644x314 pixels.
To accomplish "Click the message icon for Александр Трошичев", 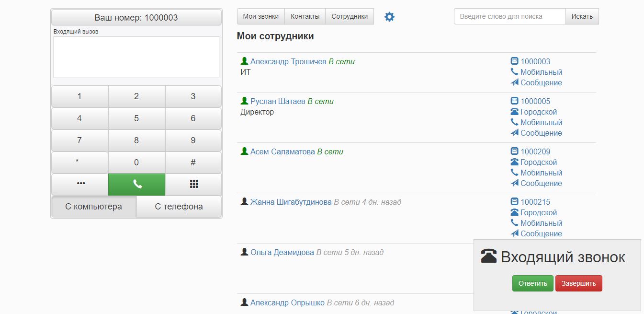I will [x=515, y=82].
